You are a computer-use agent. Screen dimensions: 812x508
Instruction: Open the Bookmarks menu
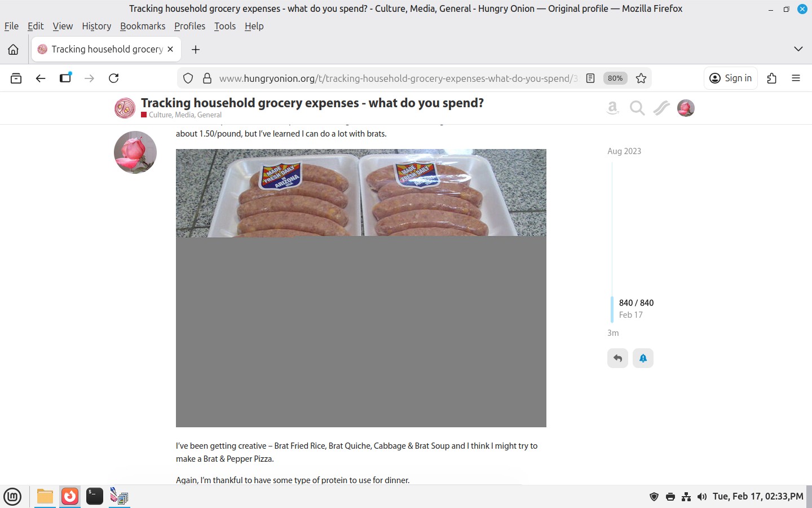143,26
